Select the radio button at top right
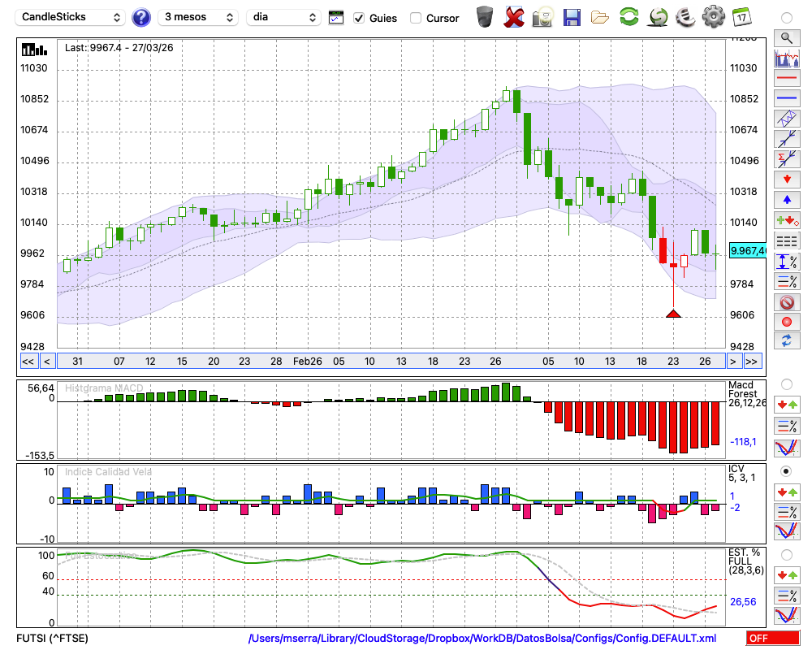Image resolution: width=812 pixels, height=650 pixels. [x=787, y=18]
